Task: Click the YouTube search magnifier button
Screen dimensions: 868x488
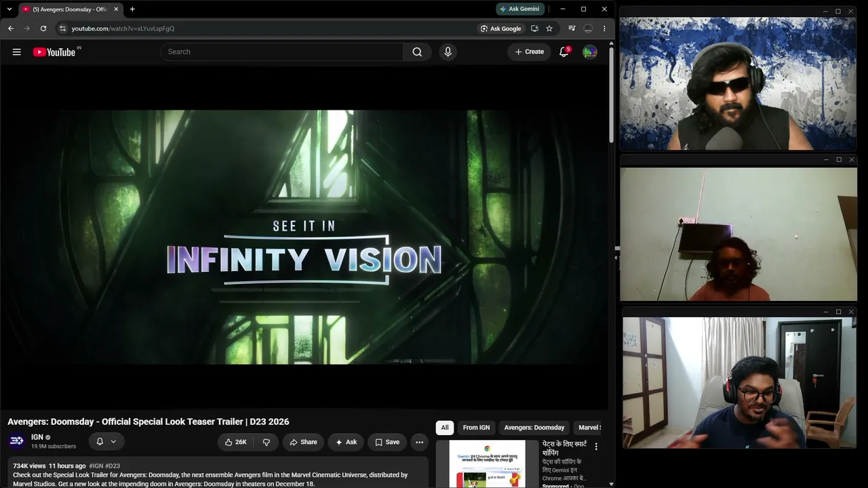Action: pyautogui.click(x=417, y=52)
